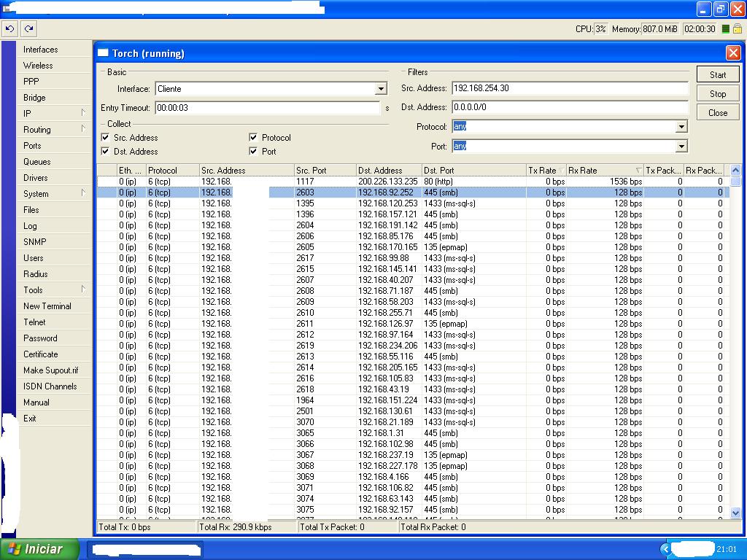The image size is (747, 560).
Task: Toggle the Port collect checkbox
Action: (x=253, y=152)
